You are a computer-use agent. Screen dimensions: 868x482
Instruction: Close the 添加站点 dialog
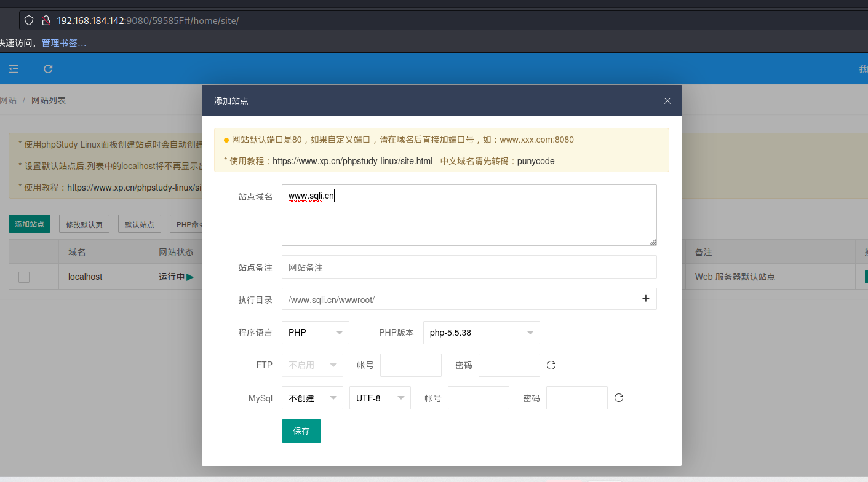pyautogui.click(x=667, y=101)
